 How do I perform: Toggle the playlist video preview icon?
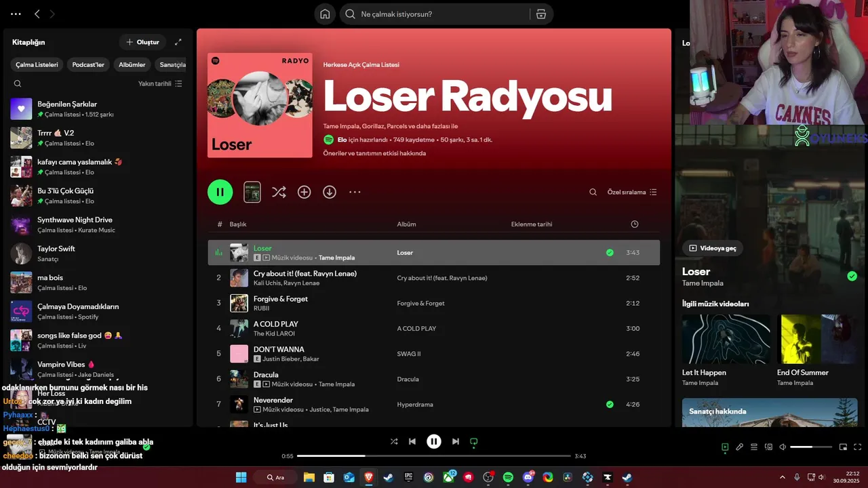click(x=252, y=192)
